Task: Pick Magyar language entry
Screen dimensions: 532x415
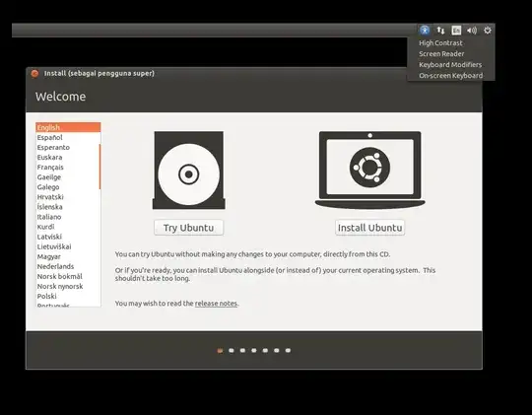Action: 68,256
